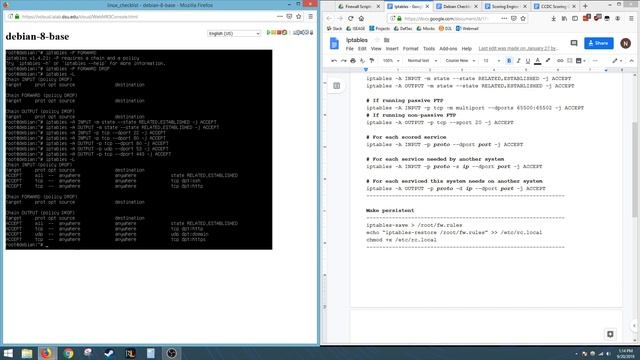Toggle bold formatting
640x360 pixels.
[509, 61]
